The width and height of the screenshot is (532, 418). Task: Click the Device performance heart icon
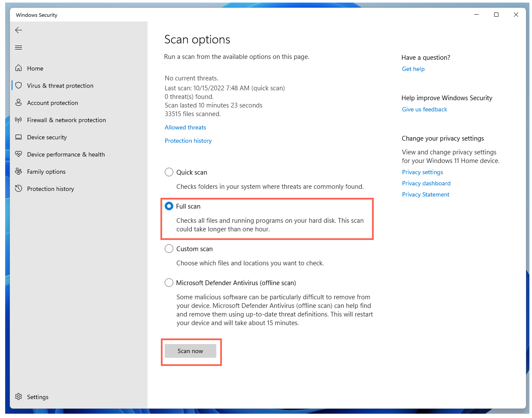coord(18,154)
